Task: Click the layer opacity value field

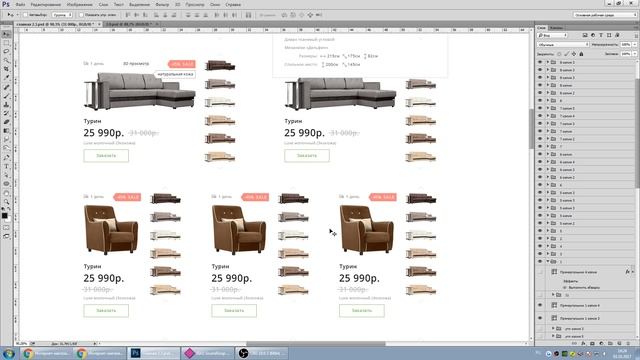Action: click(x=626, y=44)
